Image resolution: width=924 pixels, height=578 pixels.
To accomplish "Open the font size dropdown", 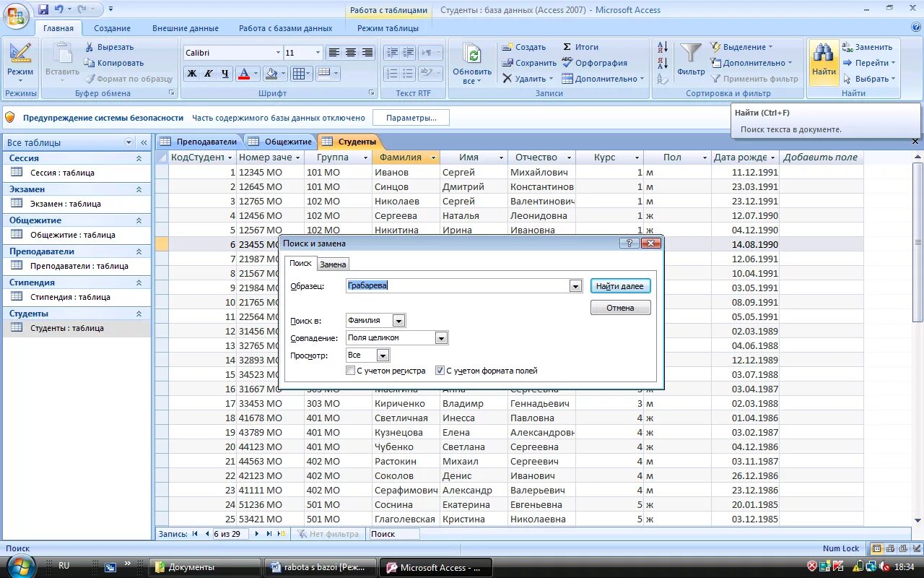I will 318,53.
